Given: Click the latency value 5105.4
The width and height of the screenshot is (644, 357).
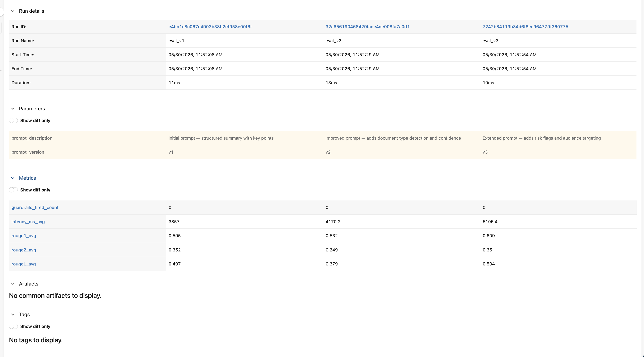Looking at the screenshot, I should [x=490, y=222].
